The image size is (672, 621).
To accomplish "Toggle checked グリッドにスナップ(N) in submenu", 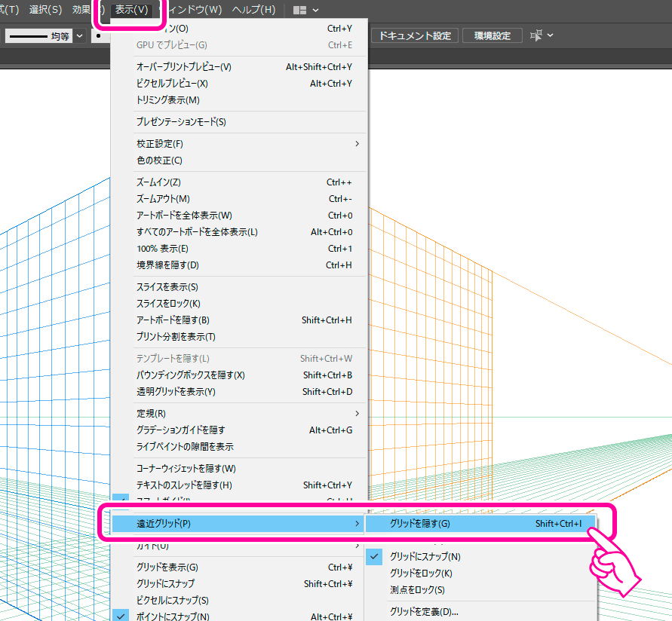I will coord(480,557).
